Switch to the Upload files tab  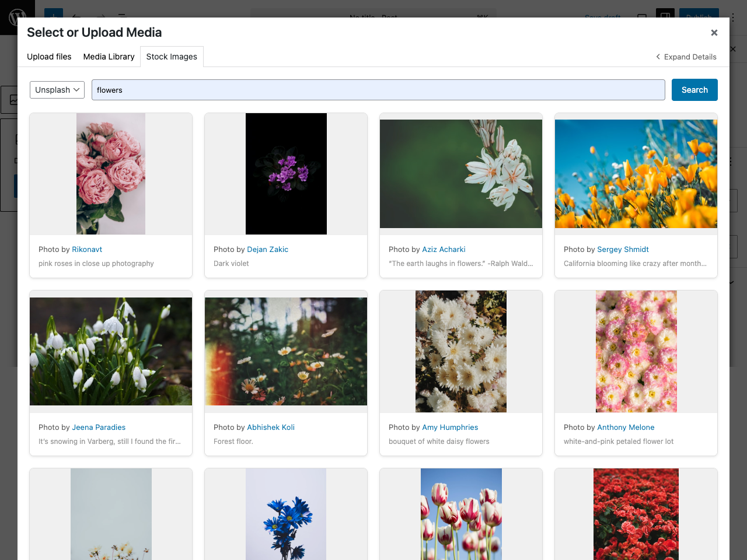49,57
